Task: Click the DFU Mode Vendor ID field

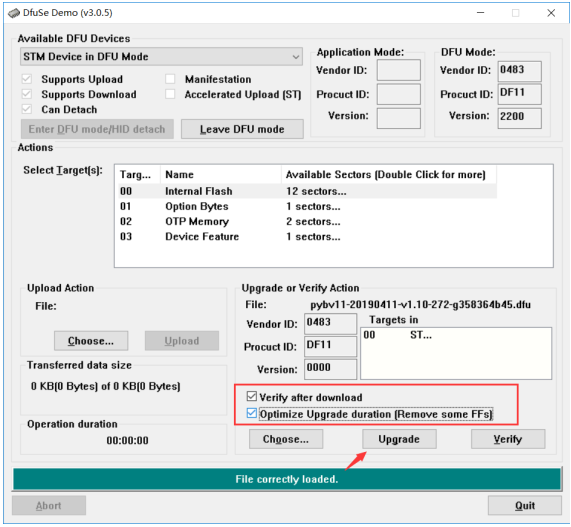Action: point(520,71)
